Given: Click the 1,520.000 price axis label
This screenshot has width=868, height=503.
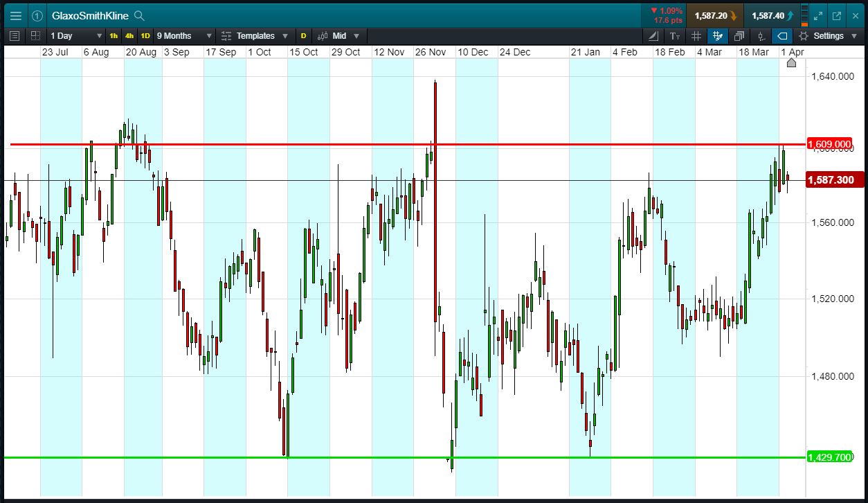Looking at the screenshot, I should (831, 299).
